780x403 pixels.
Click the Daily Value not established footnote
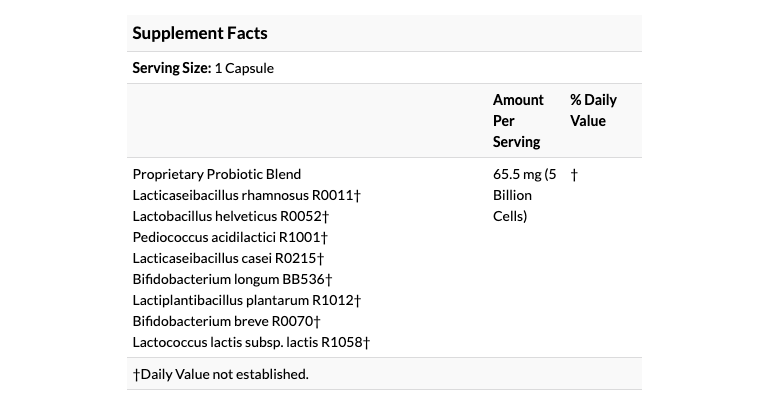(224, 374)
